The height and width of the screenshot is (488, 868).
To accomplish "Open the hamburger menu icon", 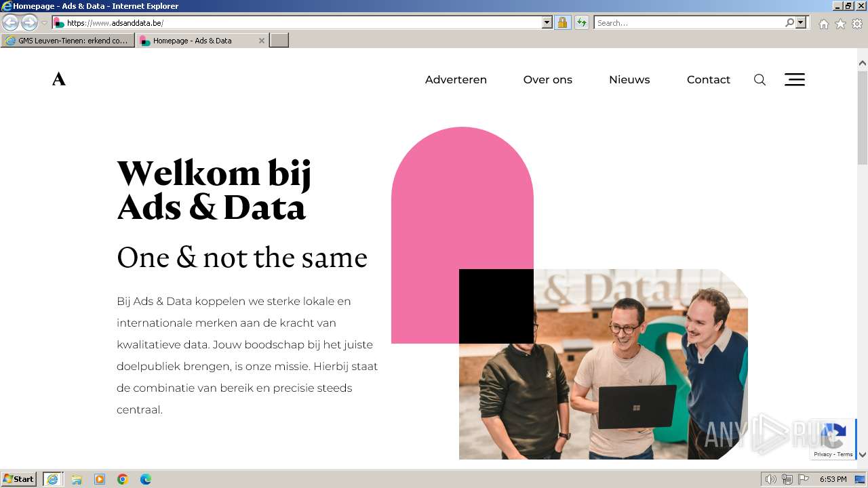I will [795, 79].
